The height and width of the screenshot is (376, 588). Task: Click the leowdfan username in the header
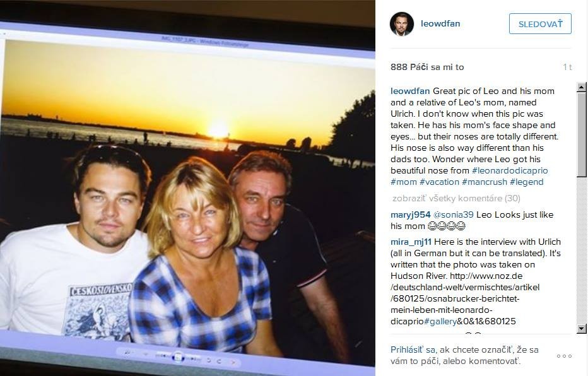(440, 23)
